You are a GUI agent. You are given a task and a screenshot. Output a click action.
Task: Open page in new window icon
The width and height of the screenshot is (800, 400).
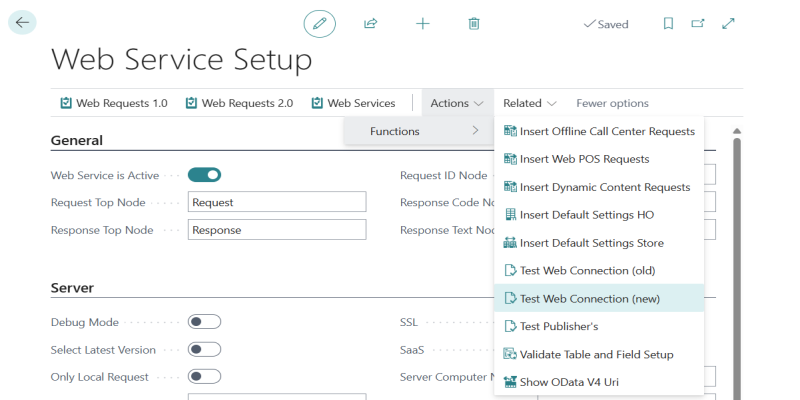698,23
